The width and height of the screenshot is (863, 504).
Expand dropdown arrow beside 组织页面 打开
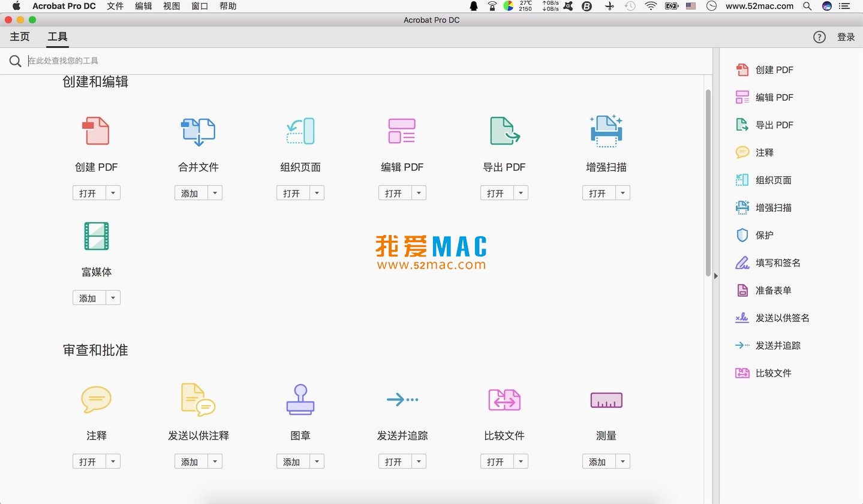(317, 193)
